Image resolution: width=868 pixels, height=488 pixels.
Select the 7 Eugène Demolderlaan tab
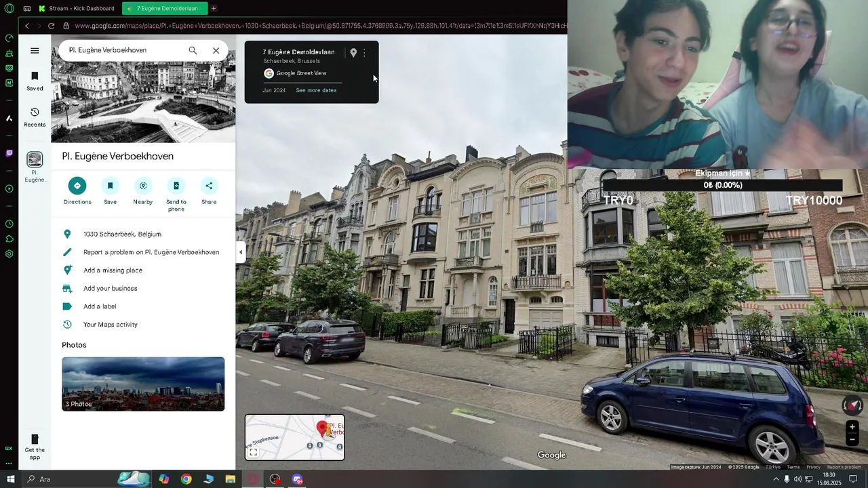pyautogui.click(x=164, y=8)
